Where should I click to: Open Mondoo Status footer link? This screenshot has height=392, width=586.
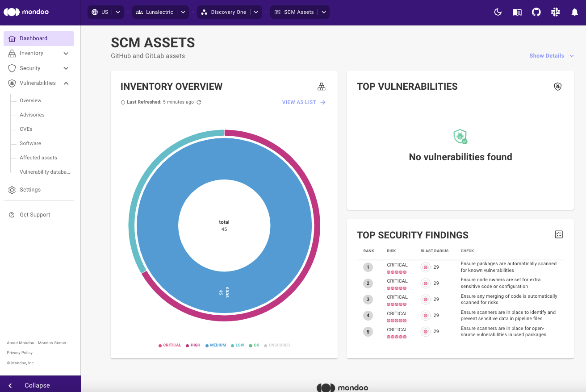(x=52, y=343)
